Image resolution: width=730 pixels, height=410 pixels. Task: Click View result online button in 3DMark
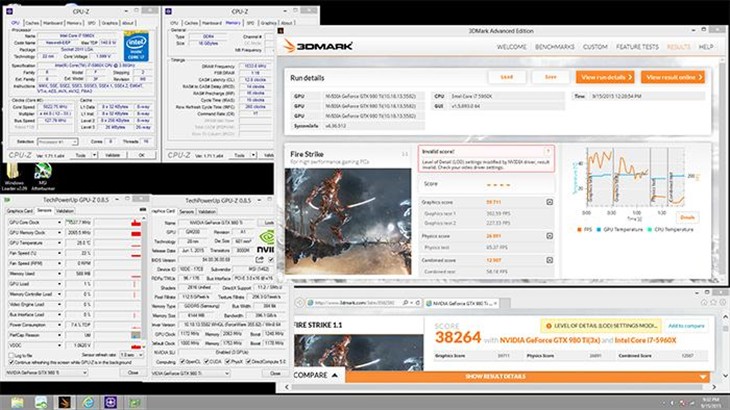(x=673, y=77)
